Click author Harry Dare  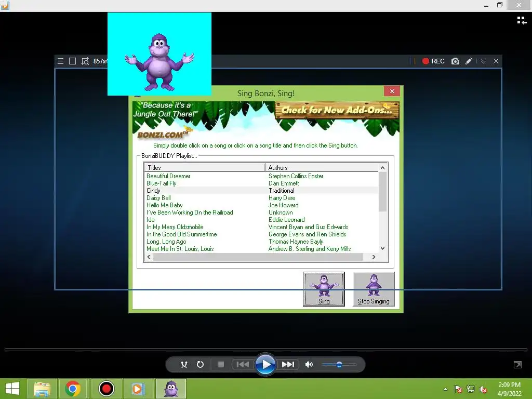(282, 198)
